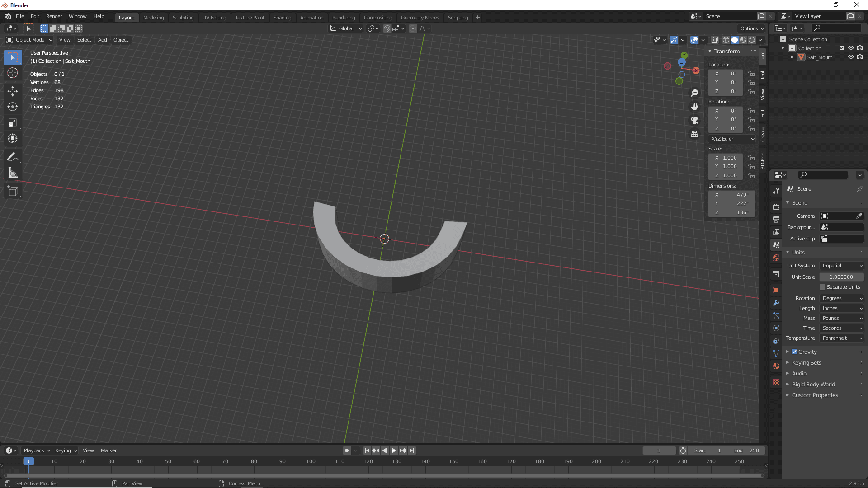Switch perspective/orthographic grid icon

click(x=694, y=134)
